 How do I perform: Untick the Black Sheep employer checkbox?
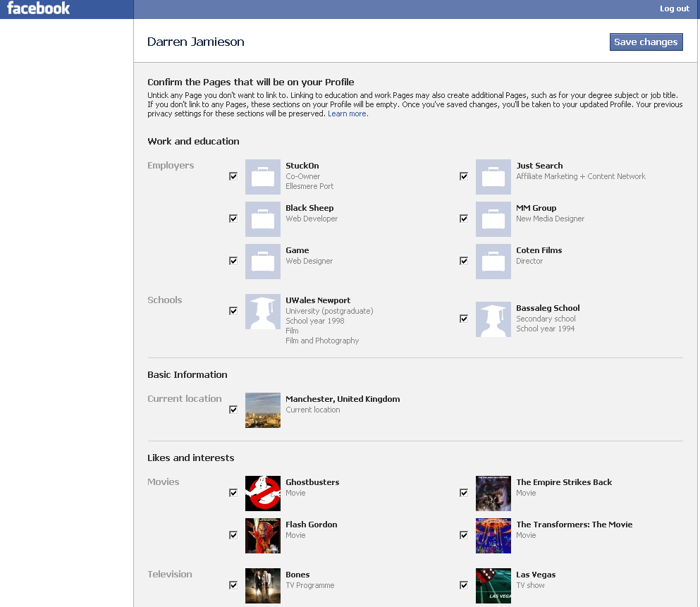coord(233,219)
